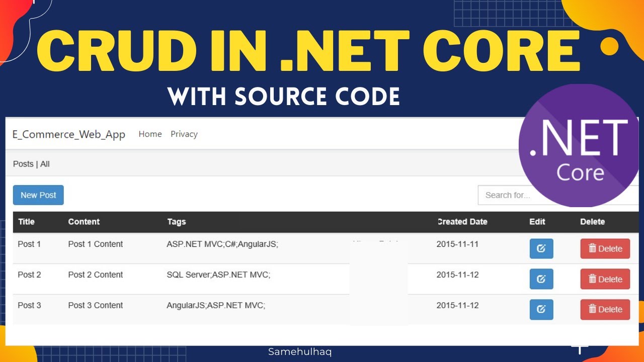Image resolution: width=644 pixels, height=362 pixels.
Task: Click the date '2015-11-12' for Post 3
Action: [457, 306]
